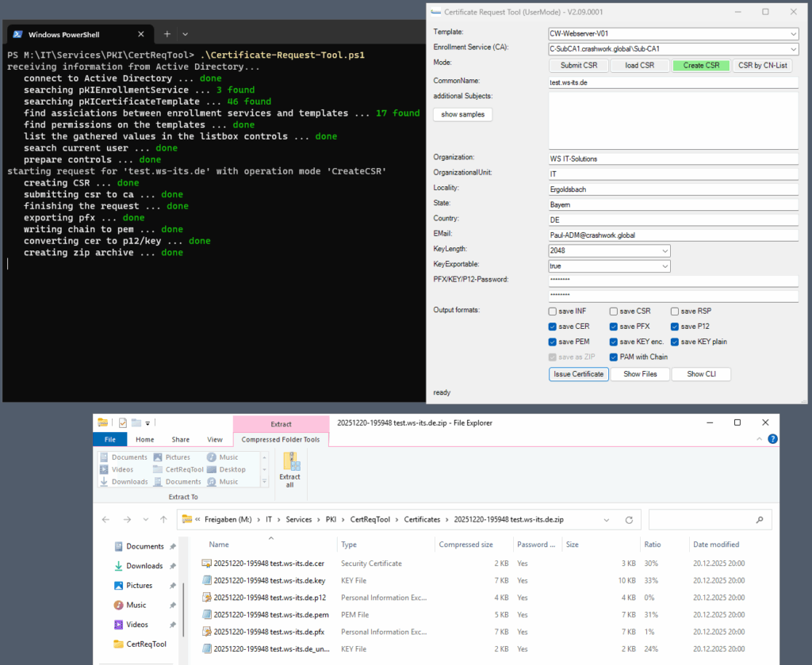This screenshot has width=812, height=665.
Task: Enable the save INF checkbox
Action: 553,311
